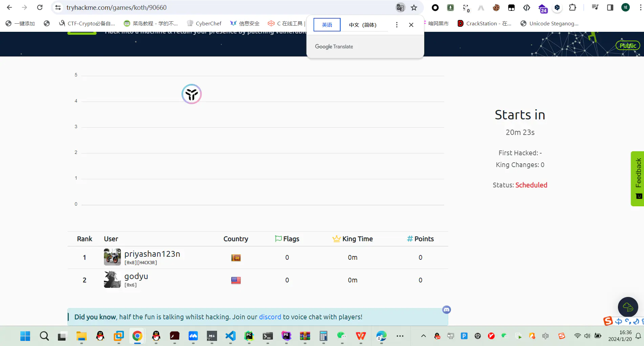Click priyashan123n's country flag
644x346 pixels.
[236, 258]
